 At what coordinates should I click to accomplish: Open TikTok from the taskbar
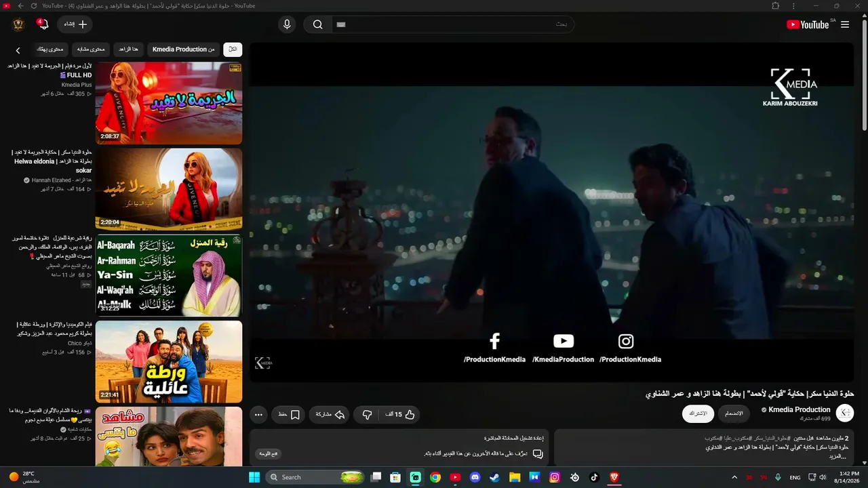point(594,477)
